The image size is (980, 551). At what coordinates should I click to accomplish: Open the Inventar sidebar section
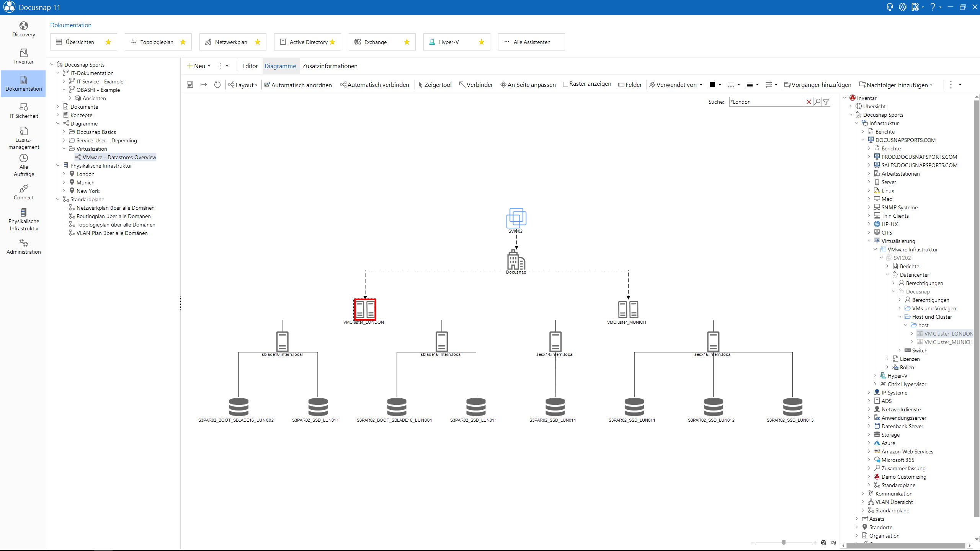point(24,57)
